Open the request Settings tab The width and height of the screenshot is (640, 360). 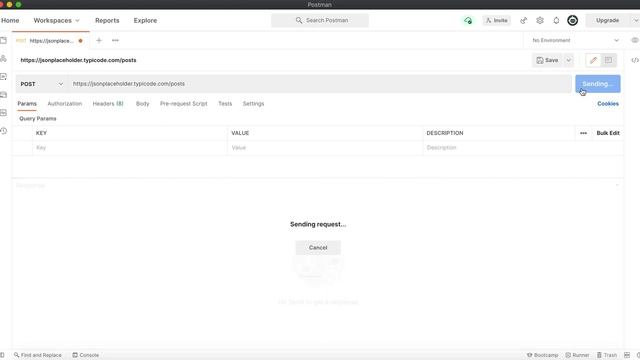point(253,104)
